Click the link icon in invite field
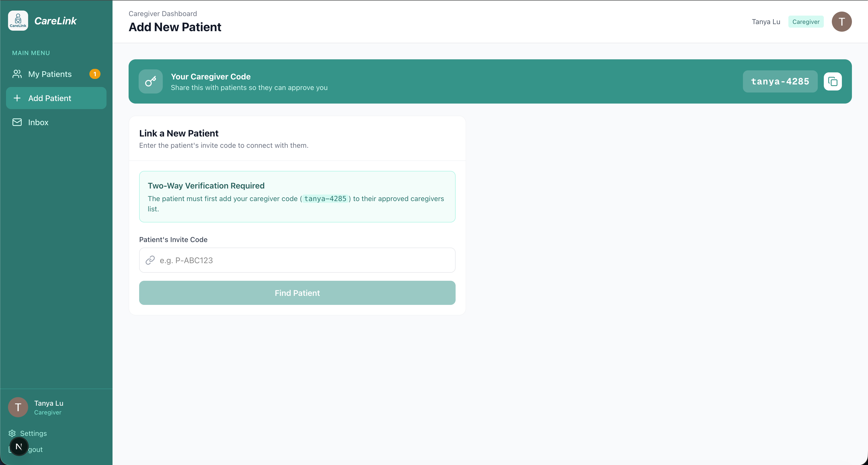868x465 pixels. pyautogui.click(x=150, y=260)
